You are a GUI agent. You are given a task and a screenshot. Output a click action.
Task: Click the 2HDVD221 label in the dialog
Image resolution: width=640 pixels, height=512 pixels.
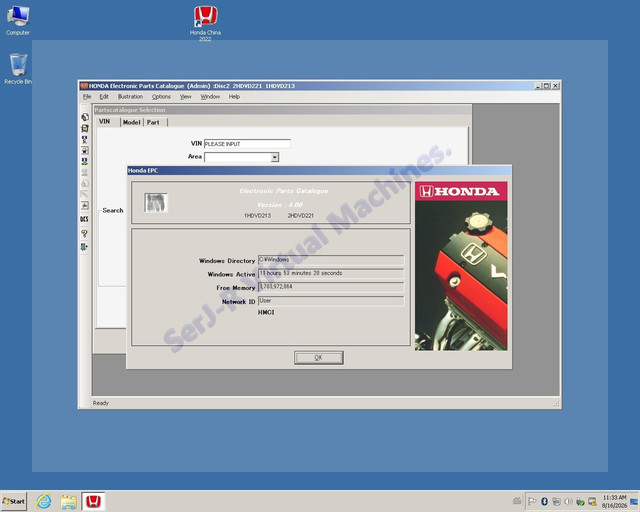pos(300,216)
